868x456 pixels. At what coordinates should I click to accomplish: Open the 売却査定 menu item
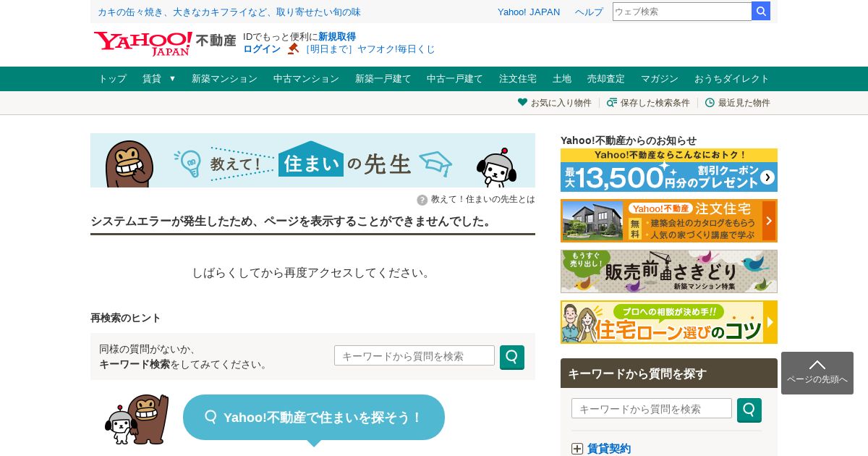(606, 79)
